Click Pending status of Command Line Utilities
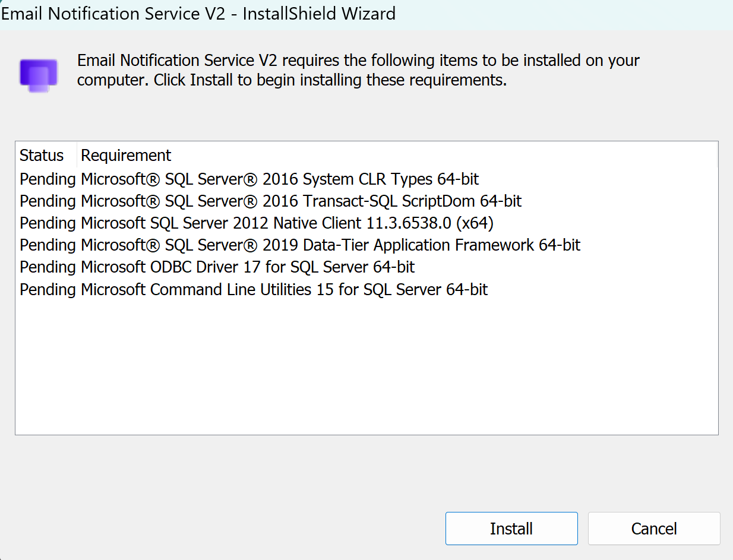This screenshot has height=560, width=733. 48,290
